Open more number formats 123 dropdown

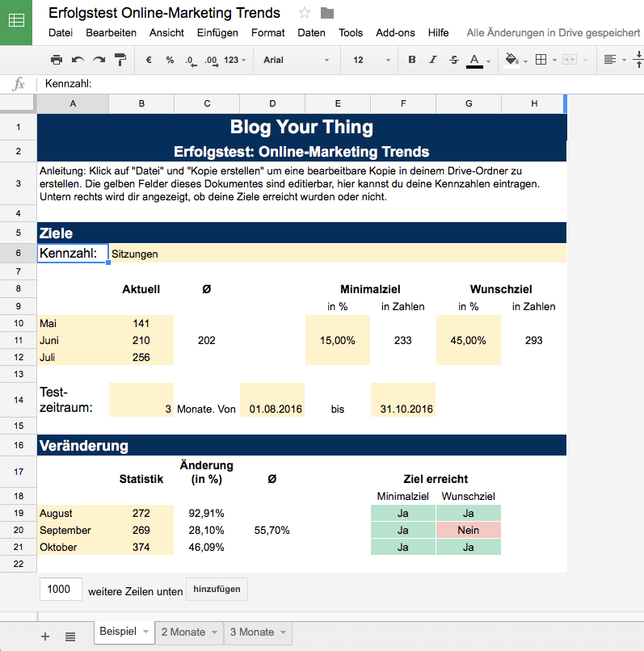pyautogui.click(x=235, y=60)
